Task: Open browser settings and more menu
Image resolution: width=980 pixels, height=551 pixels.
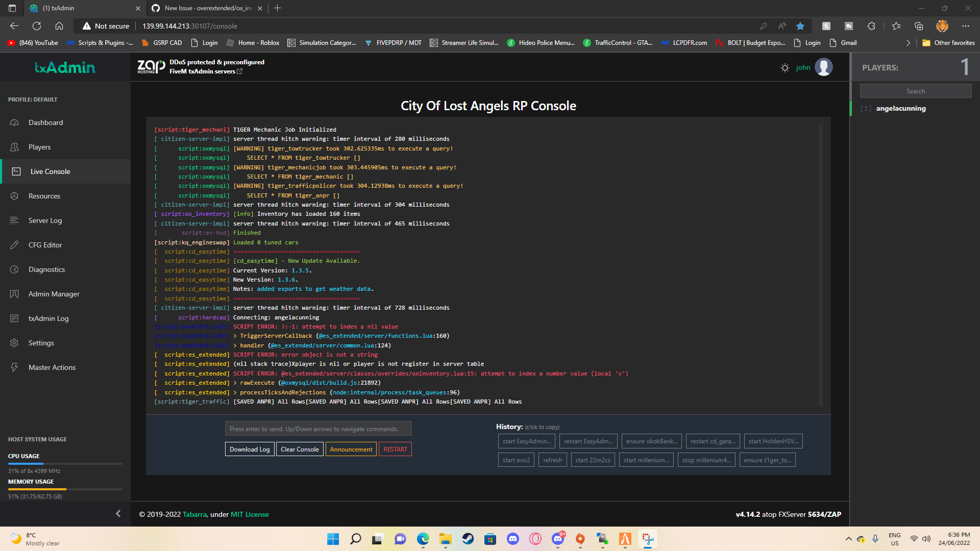Action: pyautogui.click(x=965, y=26)
